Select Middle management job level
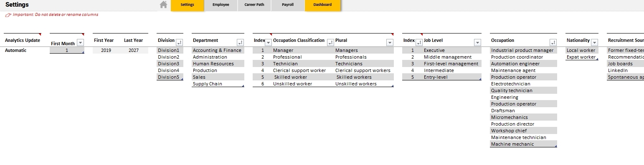644x165 pixels. [x=452, y=57]
